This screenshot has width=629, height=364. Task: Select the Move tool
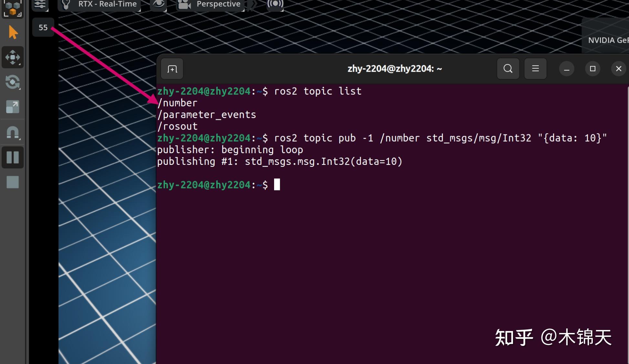[x=13, y=58]
